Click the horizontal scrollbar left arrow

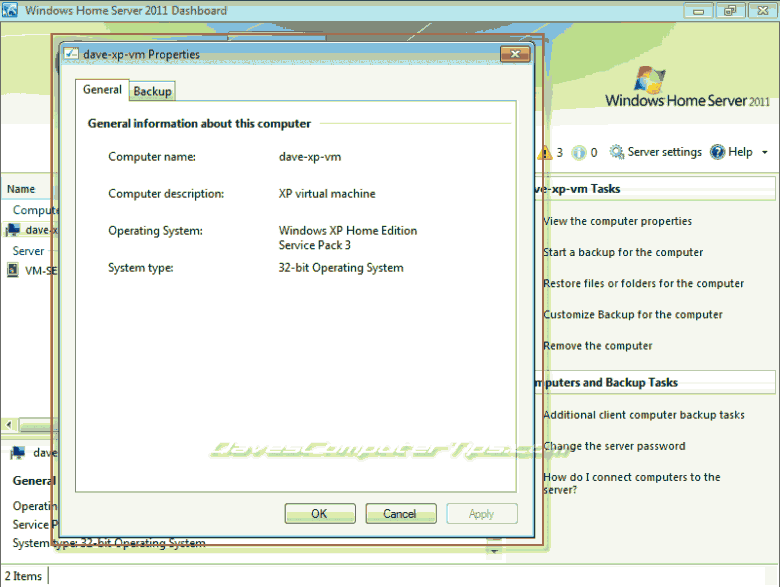coord(9,424)
